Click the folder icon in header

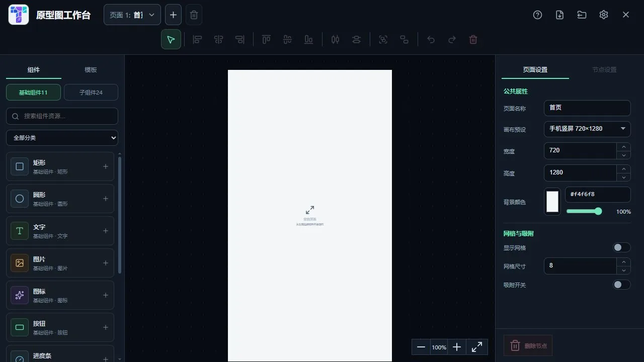pyautogui.click(x=582, y=15)
